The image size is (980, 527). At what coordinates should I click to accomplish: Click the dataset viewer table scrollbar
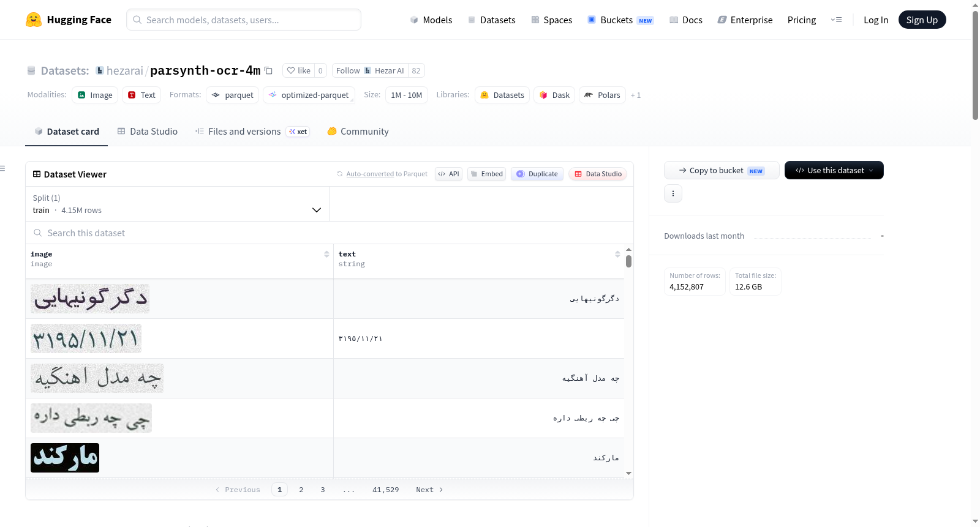click(x=628, y=261)
